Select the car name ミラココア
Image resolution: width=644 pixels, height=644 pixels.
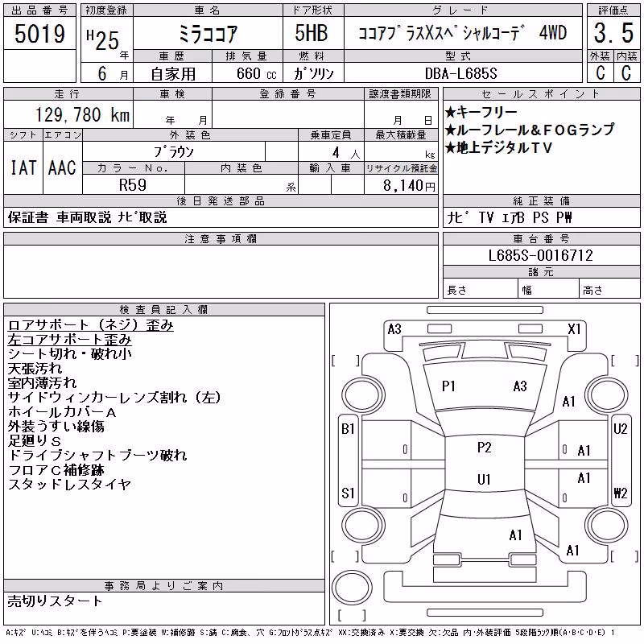pyautogui.click(x=208, y=34)
